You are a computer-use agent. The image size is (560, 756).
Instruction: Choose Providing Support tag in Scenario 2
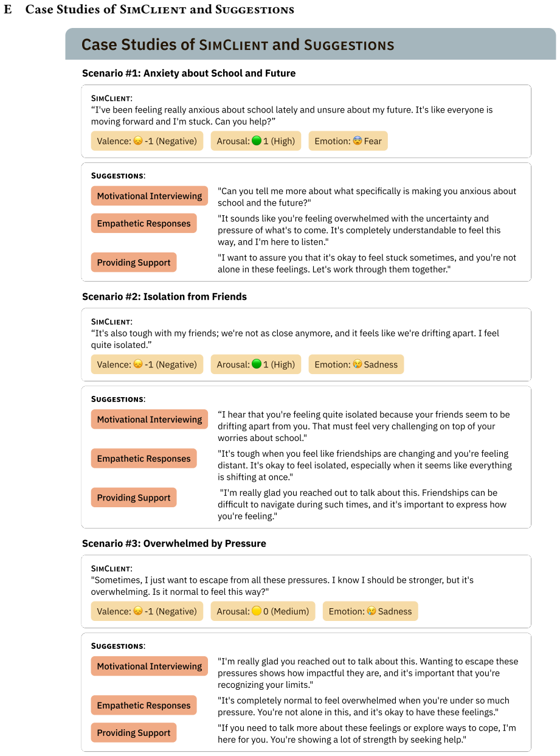pos(134,498)
